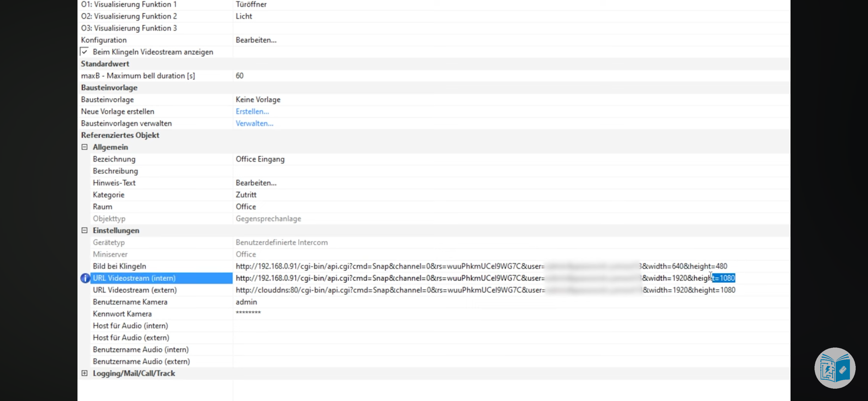Click the blue info icon beside URL Videostream

(x=85, y=278)
